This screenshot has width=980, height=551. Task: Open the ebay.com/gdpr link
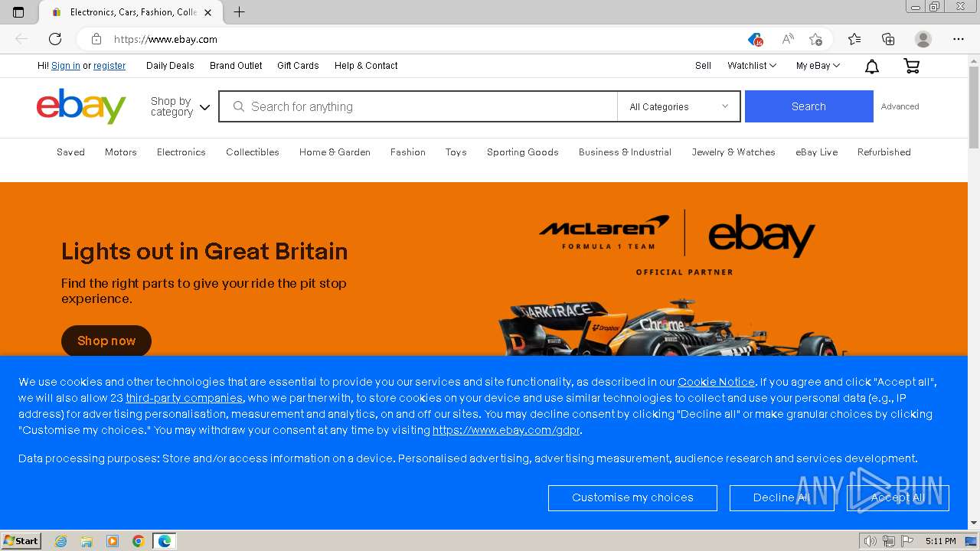[x=506, y=430]
